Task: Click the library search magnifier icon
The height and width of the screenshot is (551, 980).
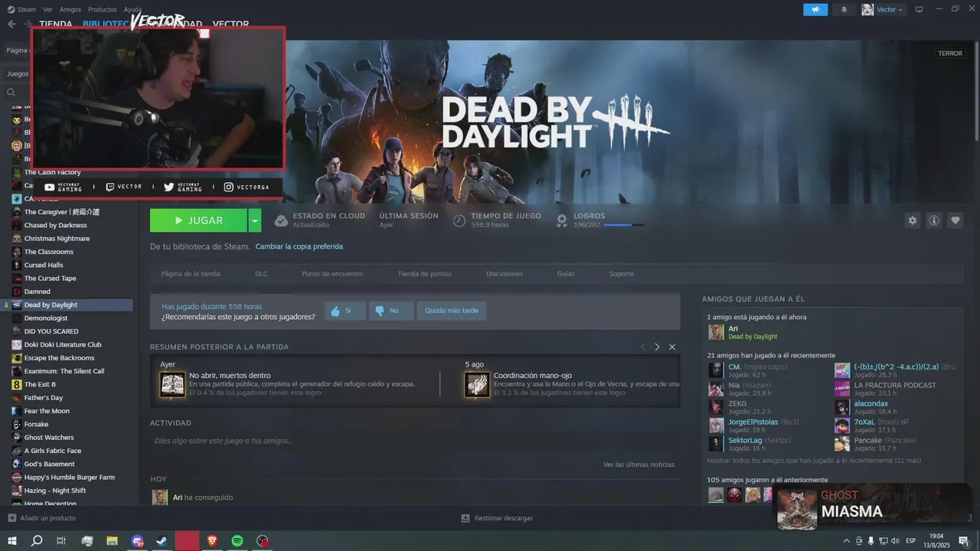Action: 11,93
